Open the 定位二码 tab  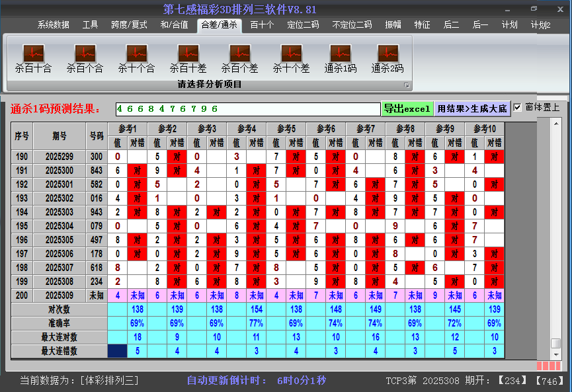click(303, 25)
